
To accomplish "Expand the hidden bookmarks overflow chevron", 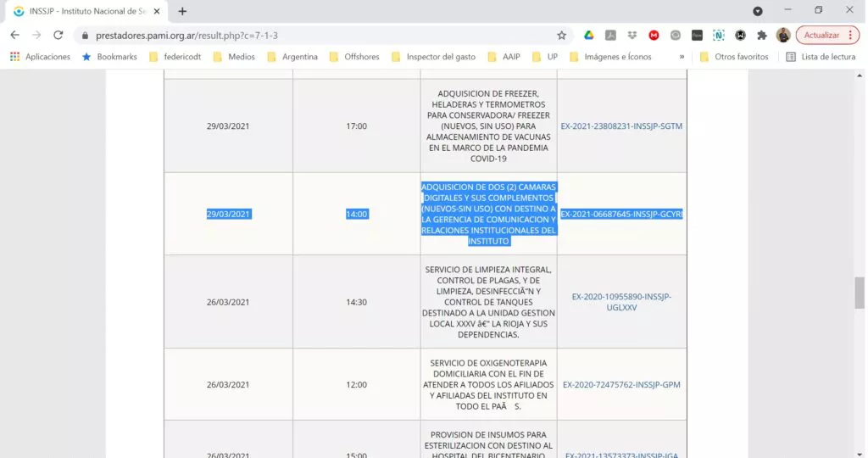I will click(x=682, y=57).
